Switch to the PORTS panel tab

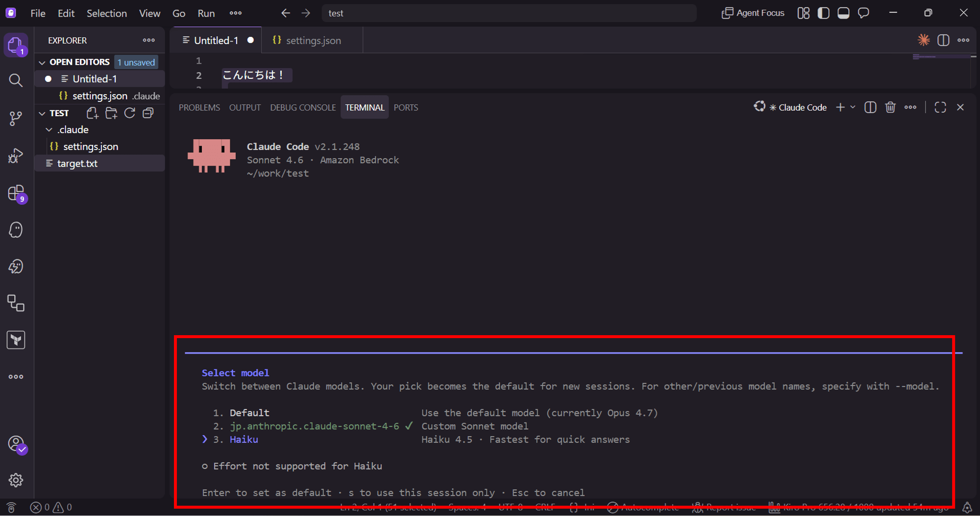pyautogui.click(x=406, y=107)
